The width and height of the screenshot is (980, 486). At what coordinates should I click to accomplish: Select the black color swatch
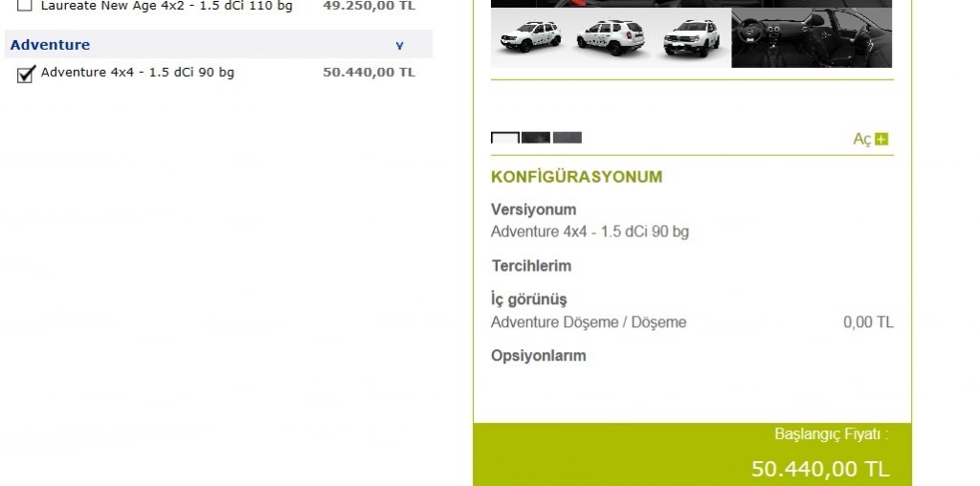536,138
